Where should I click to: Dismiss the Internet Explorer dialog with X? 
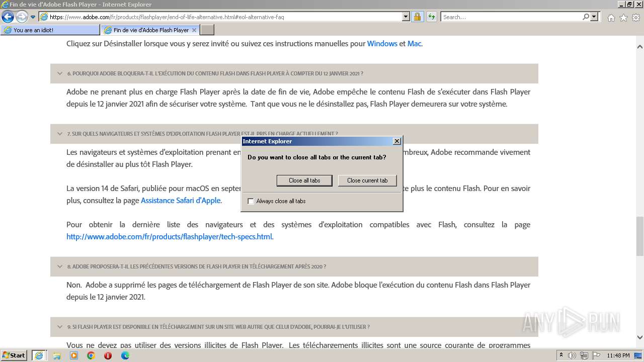pos(396,141)
